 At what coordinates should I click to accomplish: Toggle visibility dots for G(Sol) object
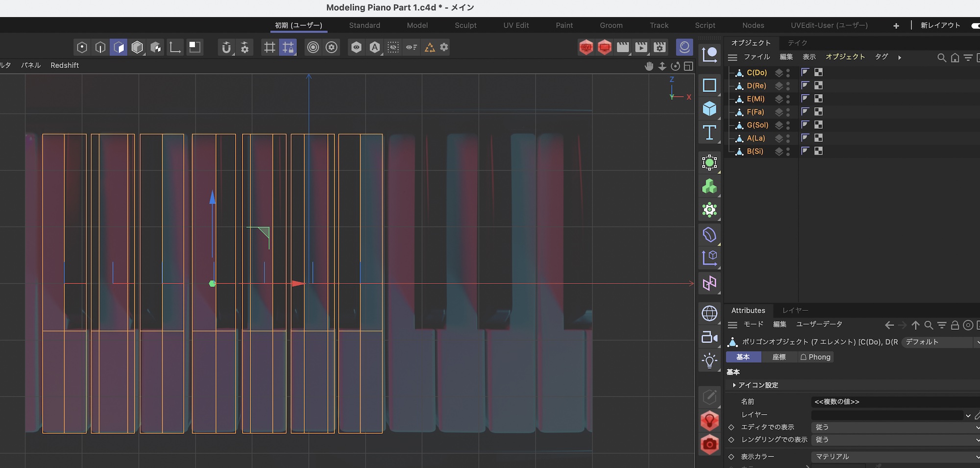point(788,125)
